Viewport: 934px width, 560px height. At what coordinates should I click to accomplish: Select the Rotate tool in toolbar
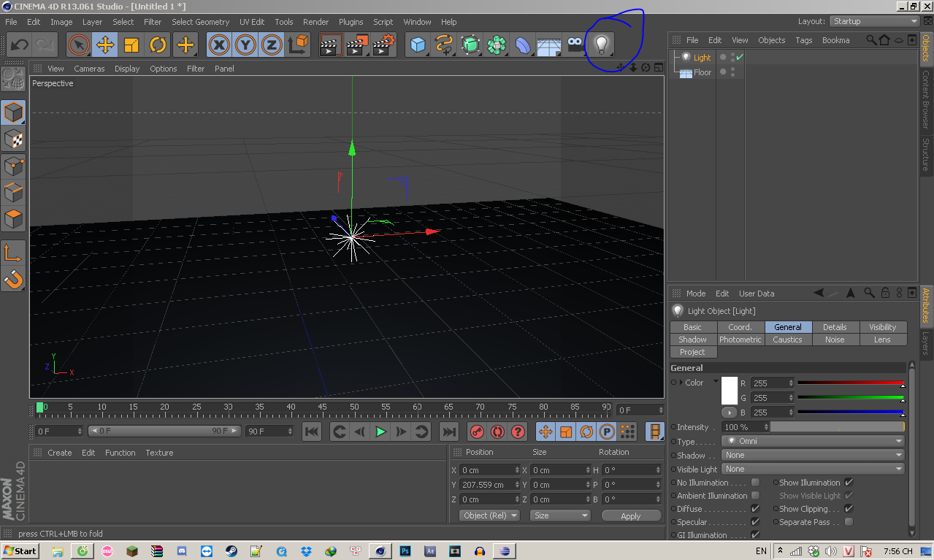pyautogui.click(x=158, y=45)
